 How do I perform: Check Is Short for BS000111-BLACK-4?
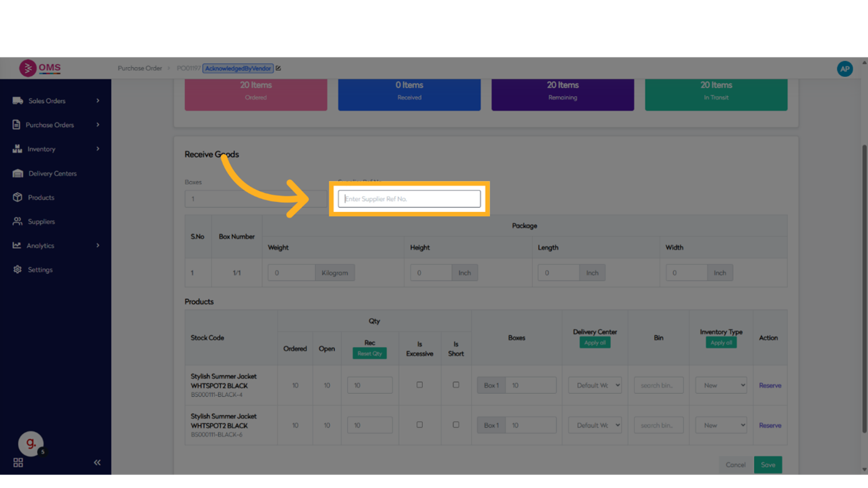click(456, 385)
